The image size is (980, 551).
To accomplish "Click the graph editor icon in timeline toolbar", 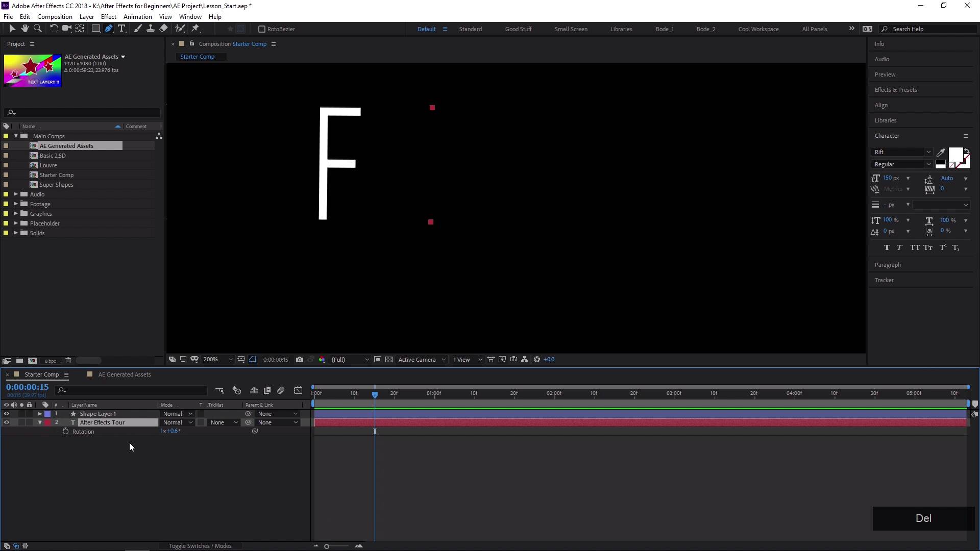I will point(296,391).
